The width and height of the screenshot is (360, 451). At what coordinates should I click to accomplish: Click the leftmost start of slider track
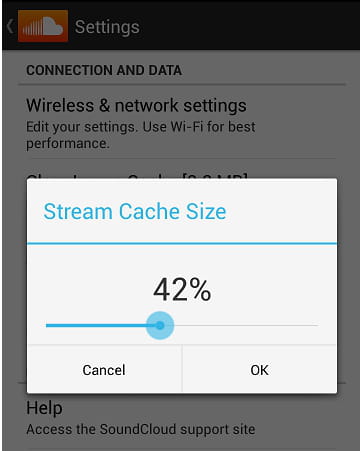click(x=47, y=325)
